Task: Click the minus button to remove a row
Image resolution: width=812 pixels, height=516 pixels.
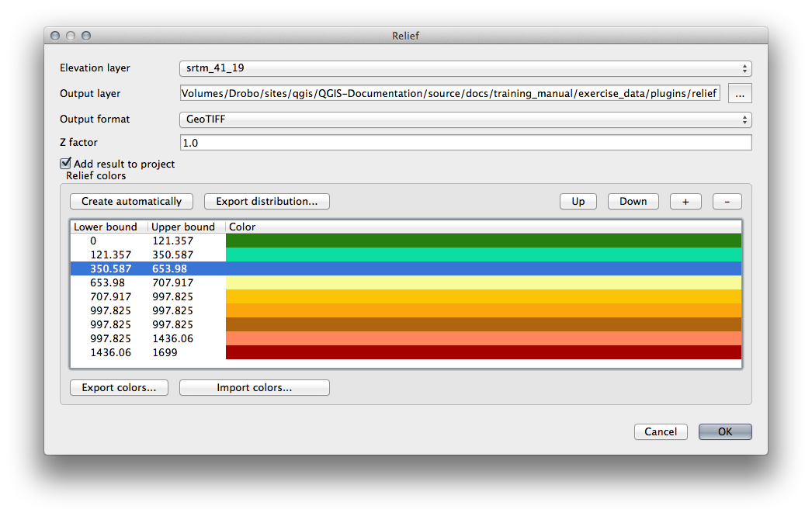Action: pos(727,201)
